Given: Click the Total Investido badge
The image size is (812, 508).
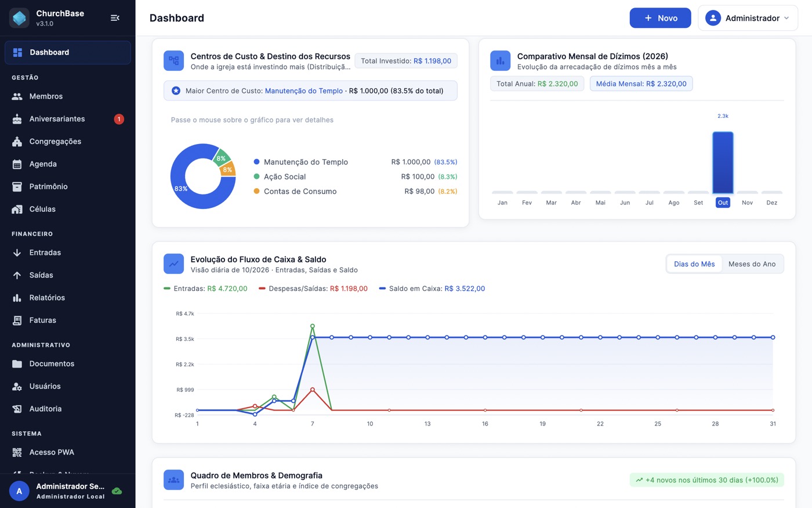Looking at the screenshot, I should (x=406, y=61).
